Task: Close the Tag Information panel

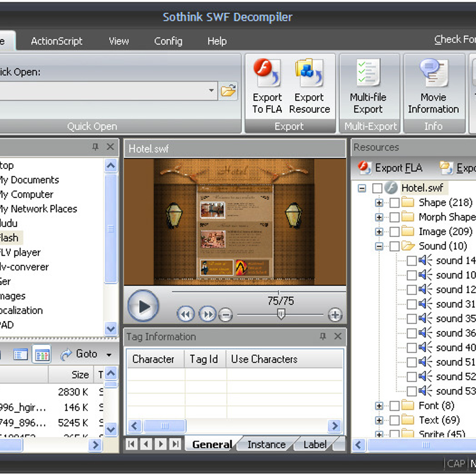Action: tap(338, 336)
